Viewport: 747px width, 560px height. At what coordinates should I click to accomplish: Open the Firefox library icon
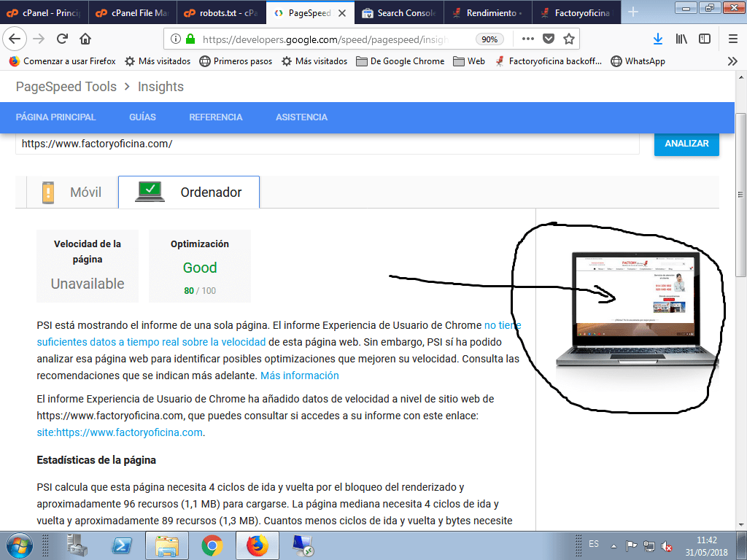click(x=681, y=39)
